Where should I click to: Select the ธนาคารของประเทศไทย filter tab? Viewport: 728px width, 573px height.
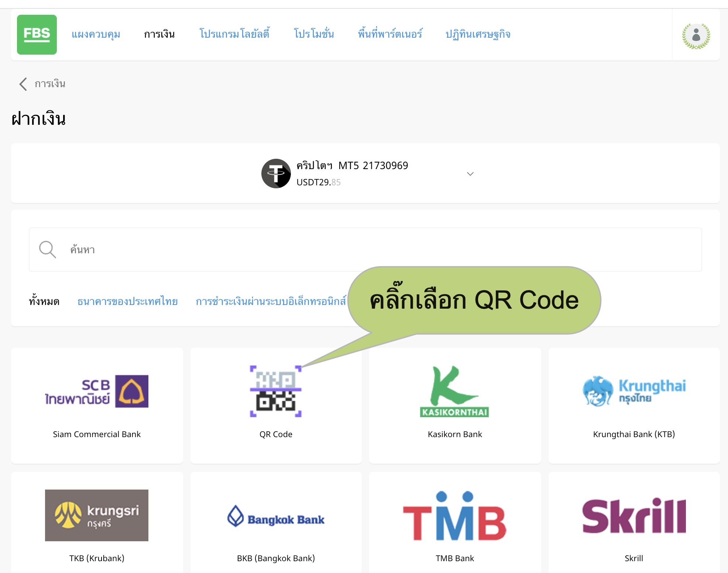point(128,301)
